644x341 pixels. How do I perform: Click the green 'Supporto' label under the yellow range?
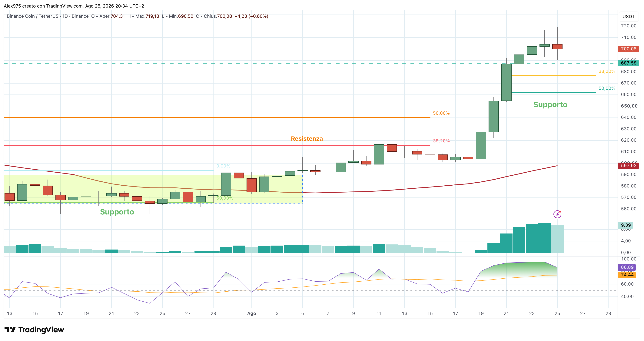pyautogui.click(x=117, y=212)
